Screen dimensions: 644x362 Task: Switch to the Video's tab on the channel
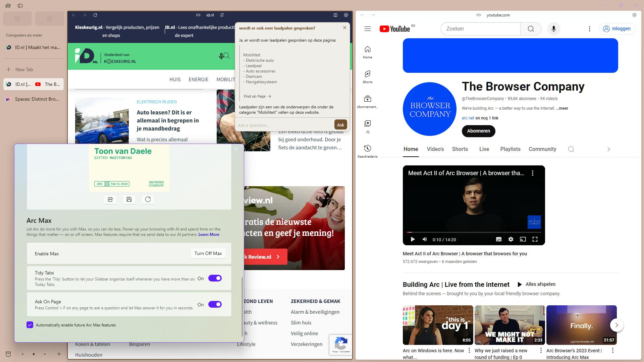pos(435,149)
